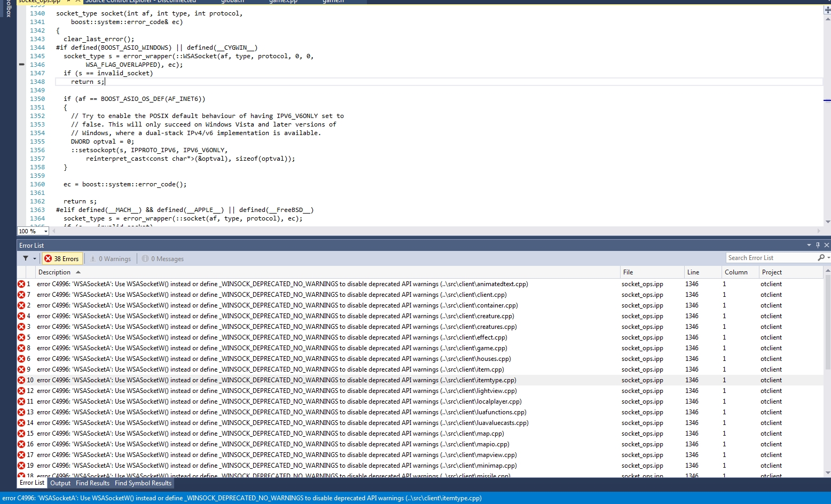Click the code editor vertical scroll down arrow
The height and width of the screenshot is (504, 831).
point(827,222)
